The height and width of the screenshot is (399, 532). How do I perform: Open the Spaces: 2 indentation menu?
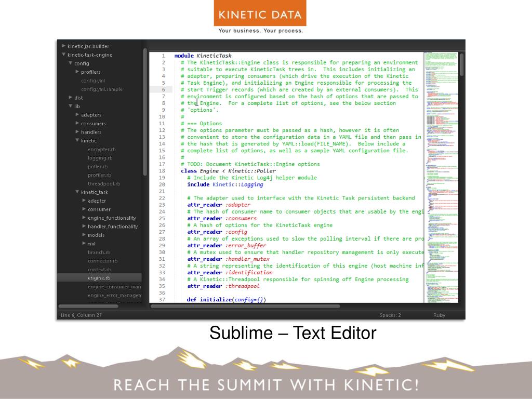(390, 315)
